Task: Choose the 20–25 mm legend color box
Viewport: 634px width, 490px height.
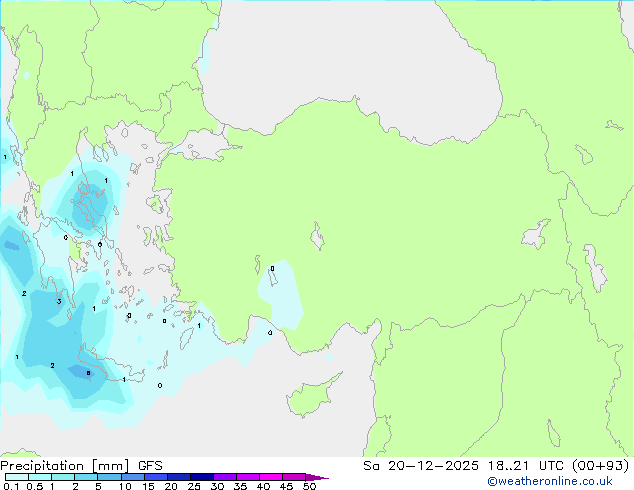Action: (x=178, y=477)
